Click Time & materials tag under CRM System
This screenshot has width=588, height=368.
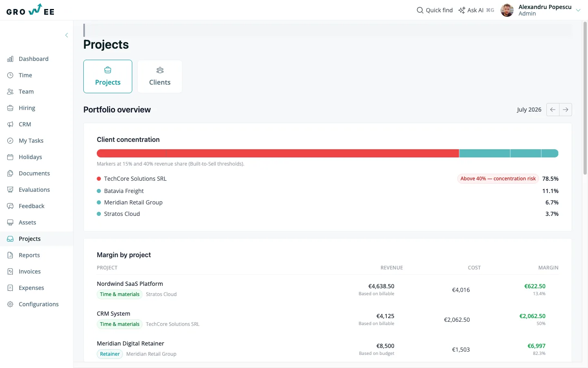[120, 324]
